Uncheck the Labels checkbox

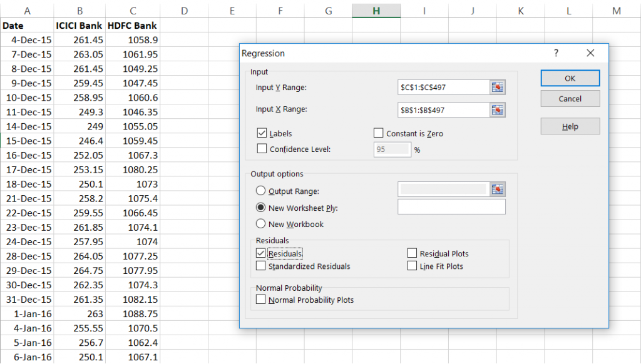[261, 133]
